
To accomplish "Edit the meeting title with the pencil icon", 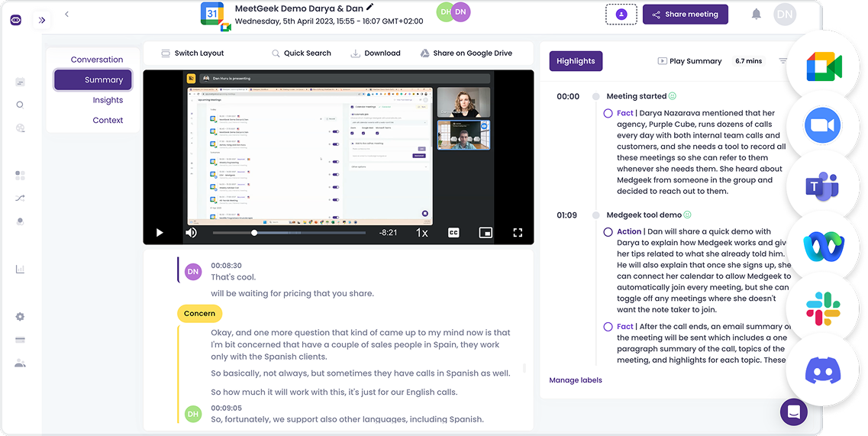I will 369,7.
